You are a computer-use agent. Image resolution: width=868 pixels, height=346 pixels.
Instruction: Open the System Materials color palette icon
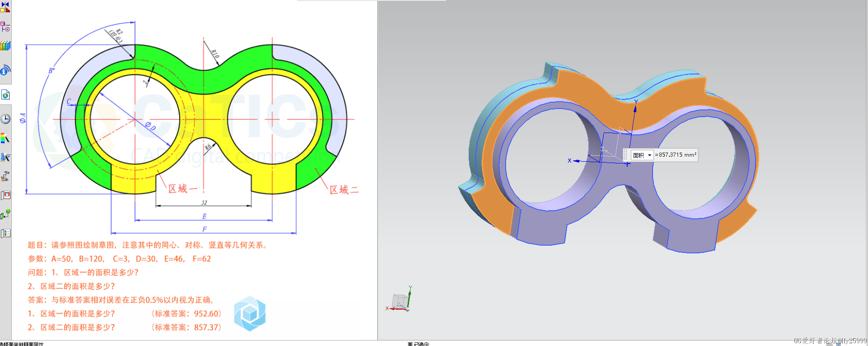(5, 138)
